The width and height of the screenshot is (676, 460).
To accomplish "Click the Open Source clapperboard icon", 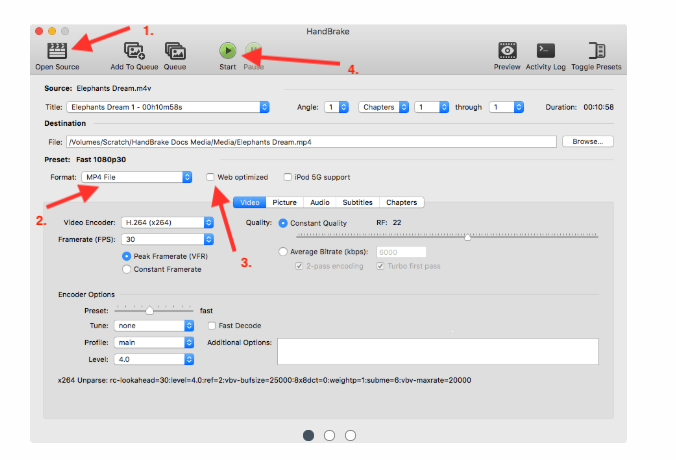I will click(x=57, y=51).
